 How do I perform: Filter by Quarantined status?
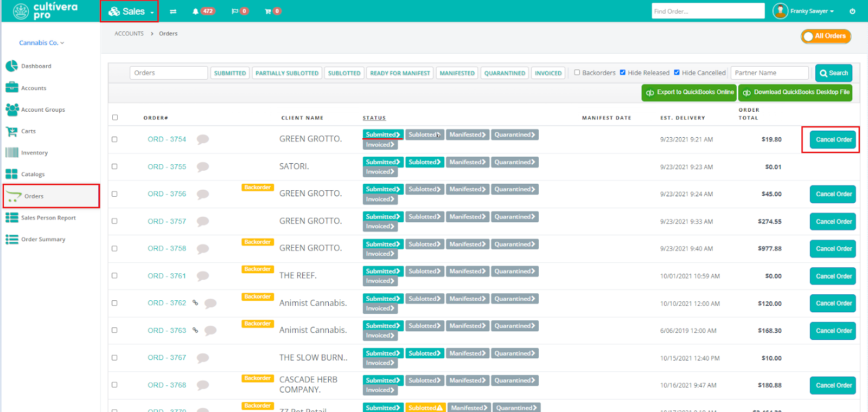pyautogui.click(x=504, y=73)
